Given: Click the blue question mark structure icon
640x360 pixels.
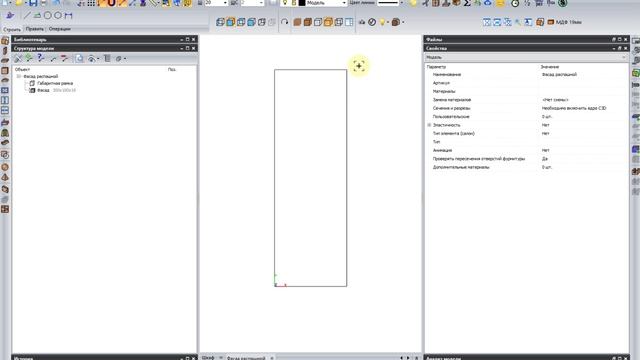Looking at the screenshot, I should (40, 58).
